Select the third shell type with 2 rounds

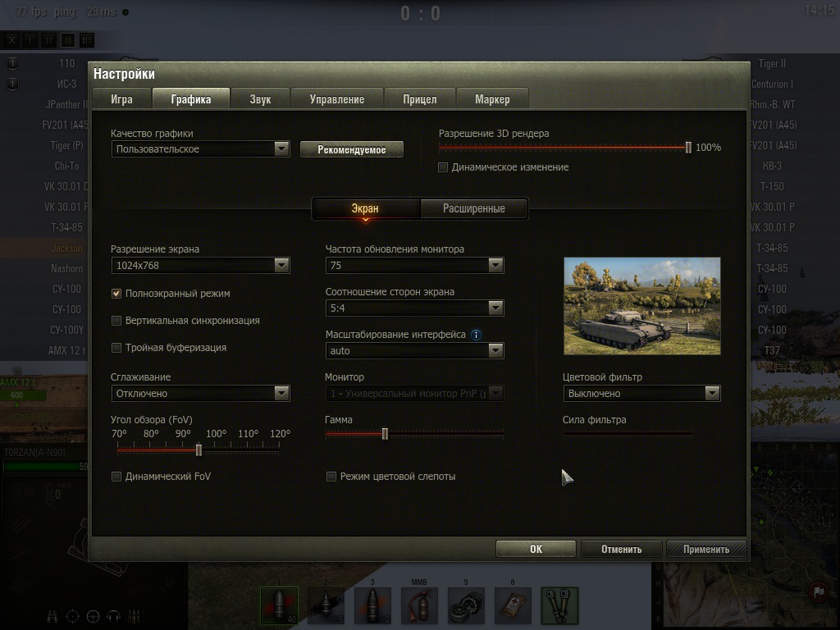[372, 606]
